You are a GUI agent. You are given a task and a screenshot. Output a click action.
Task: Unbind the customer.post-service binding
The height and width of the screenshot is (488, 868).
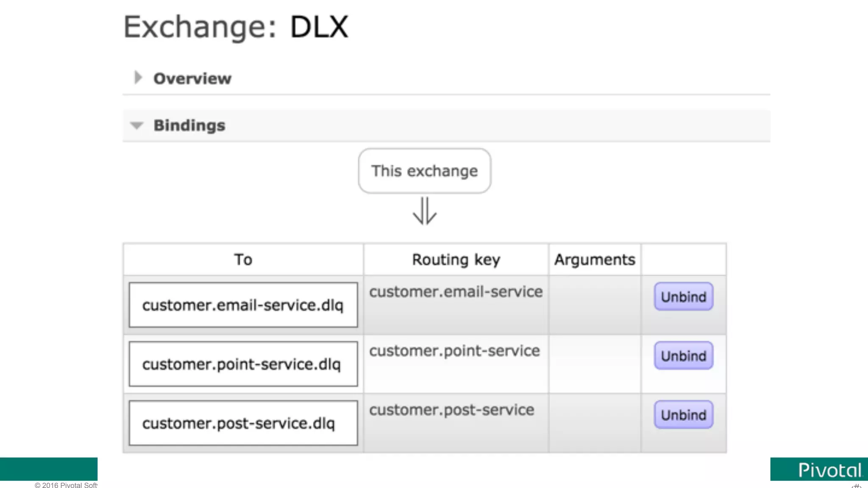tap(683, 415)
